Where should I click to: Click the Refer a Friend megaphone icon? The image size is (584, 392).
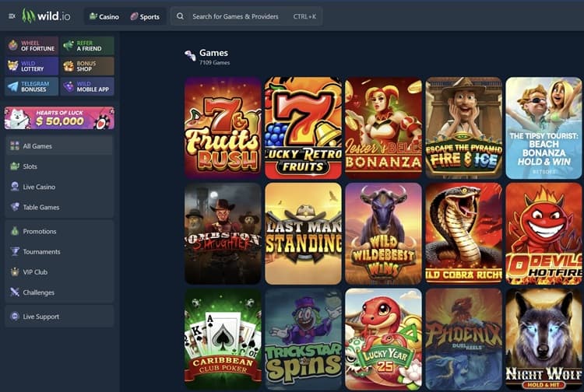(69, 45)
